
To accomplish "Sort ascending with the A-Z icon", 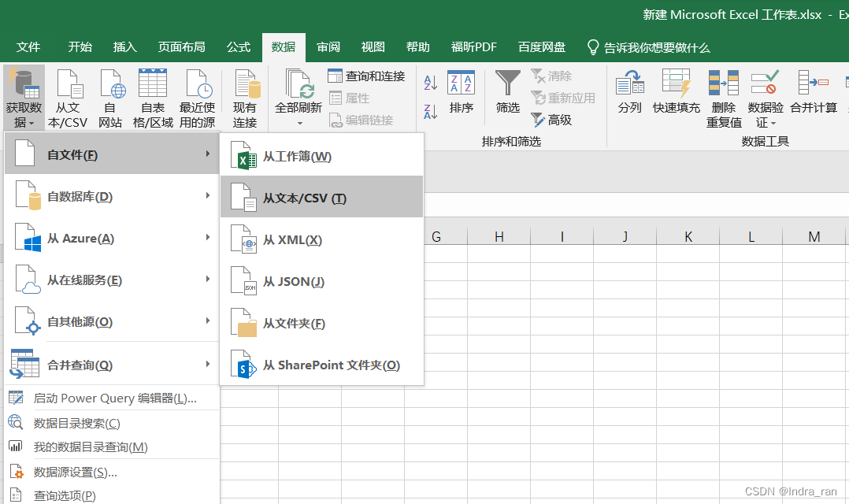I will click(x=431, y=83).
